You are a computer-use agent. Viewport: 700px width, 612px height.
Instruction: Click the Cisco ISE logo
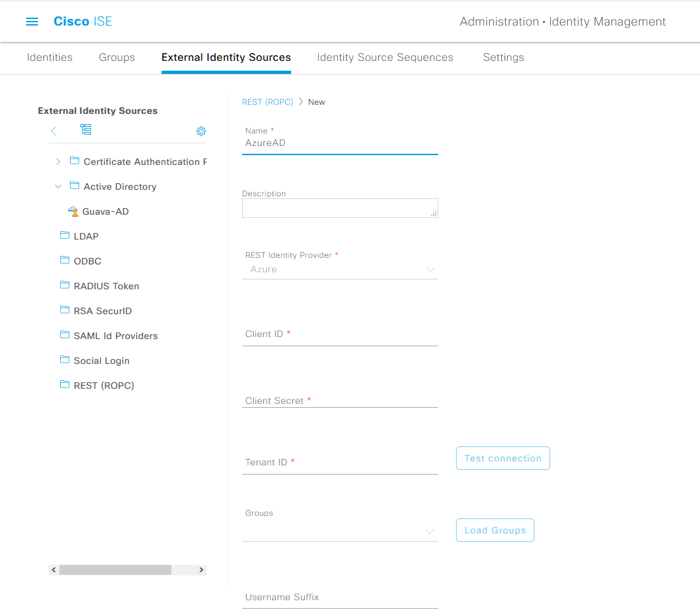pos(82,22)
